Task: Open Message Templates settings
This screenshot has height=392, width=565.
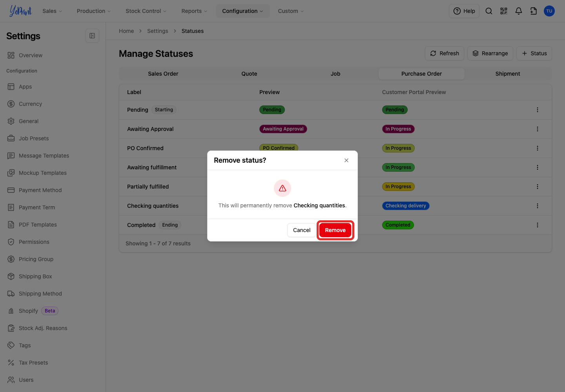Action: (53, 156)
